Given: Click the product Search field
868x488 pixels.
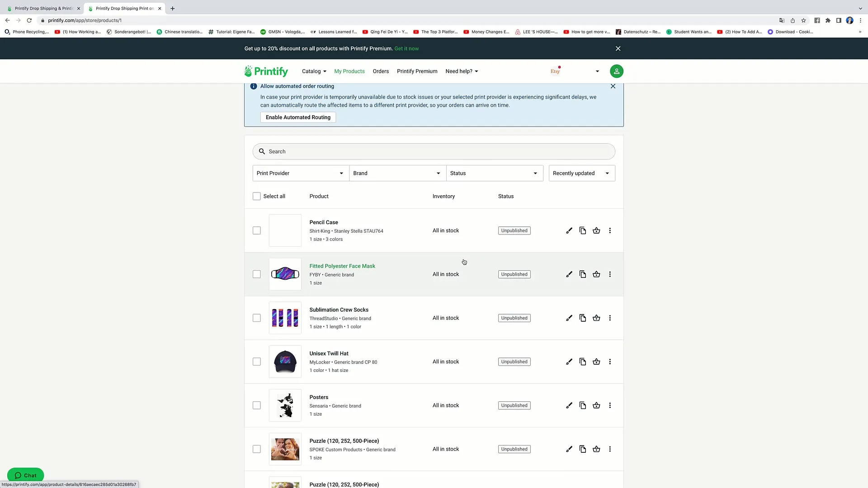Looking at the screenshot, I should 434,151.
